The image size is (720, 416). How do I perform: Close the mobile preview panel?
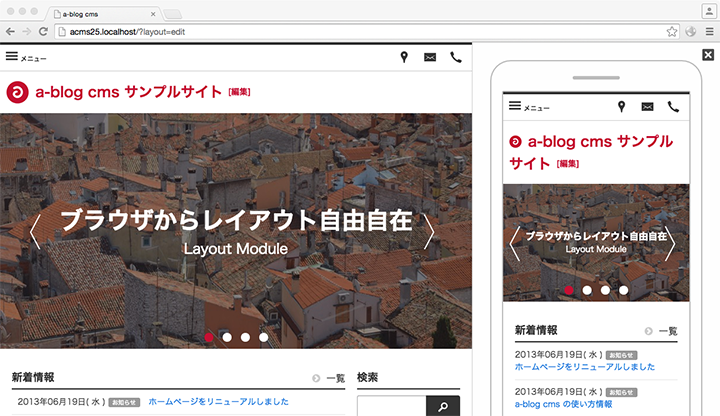708,55
